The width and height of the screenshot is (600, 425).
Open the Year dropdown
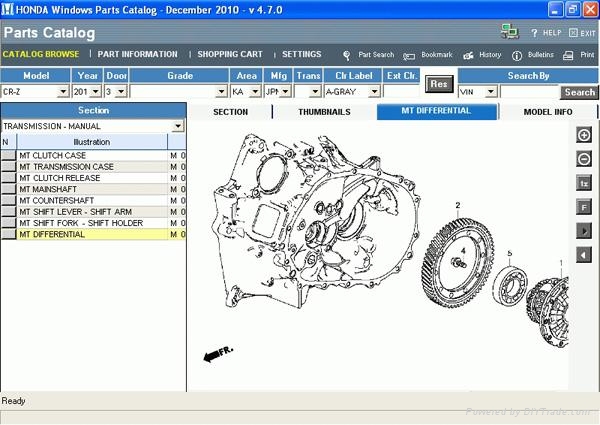click(x=96, y=92)
